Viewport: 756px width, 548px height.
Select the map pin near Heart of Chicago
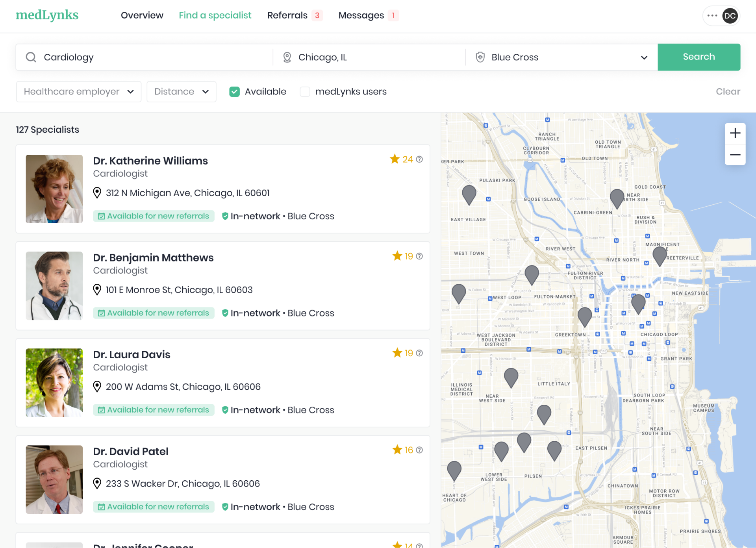coord(454,470)
